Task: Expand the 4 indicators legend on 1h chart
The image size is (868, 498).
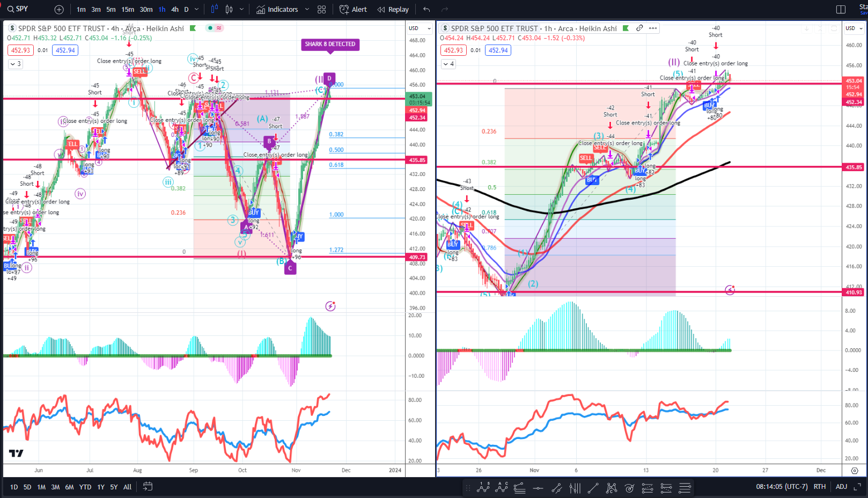Action: (x=449, y=64)
